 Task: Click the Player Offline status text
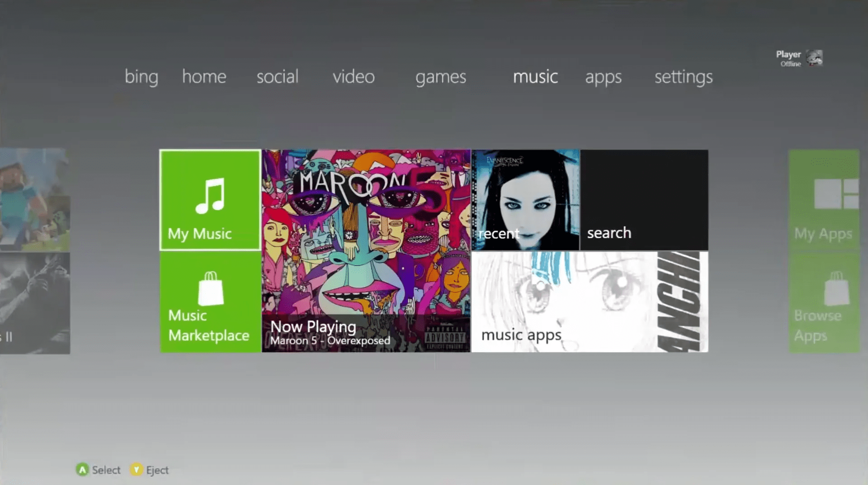click(x=790, y=64)
